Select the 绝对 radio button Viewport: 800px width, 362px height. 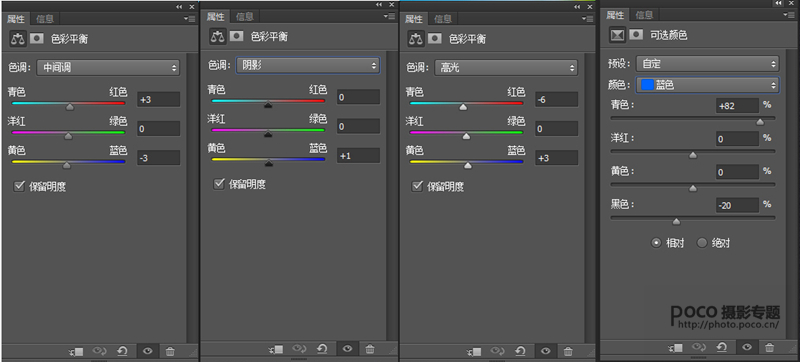(702, 243)
